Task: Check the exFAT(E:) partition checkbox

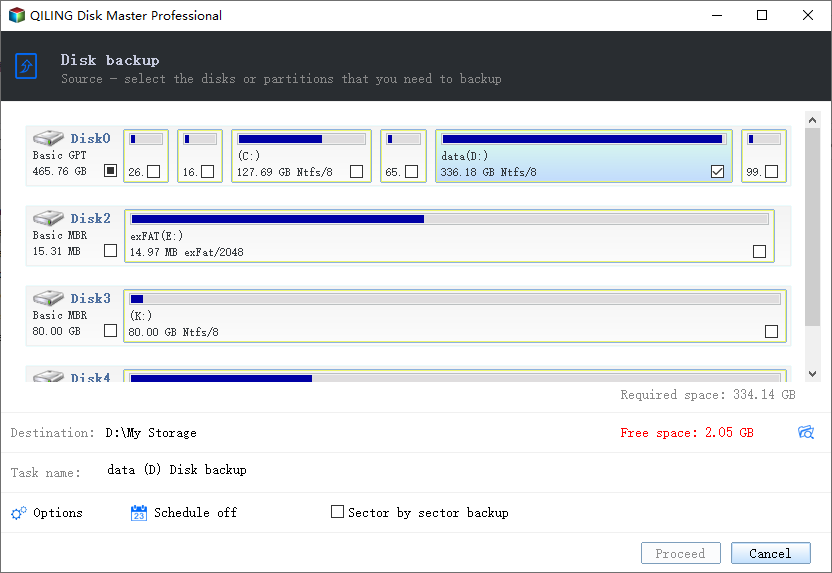Action: (759, 251)
